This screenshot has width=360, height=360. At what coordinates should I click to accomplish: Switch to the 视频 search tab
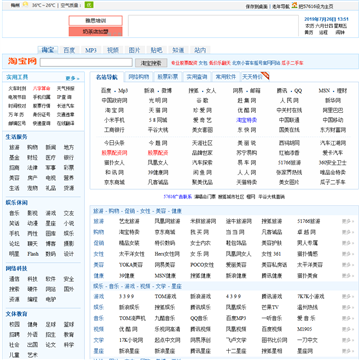pyautogui.click(x=113, y=50)
